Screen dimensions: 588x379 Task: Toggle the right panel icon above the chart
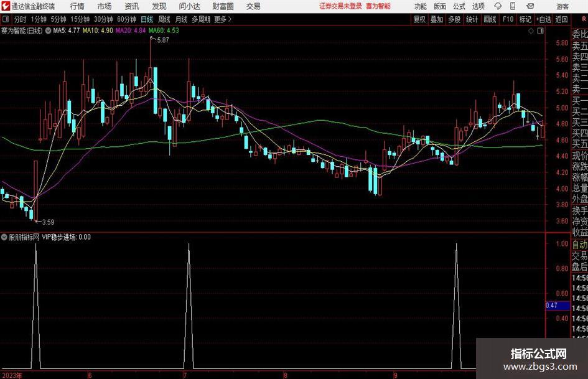click(540, 31)
